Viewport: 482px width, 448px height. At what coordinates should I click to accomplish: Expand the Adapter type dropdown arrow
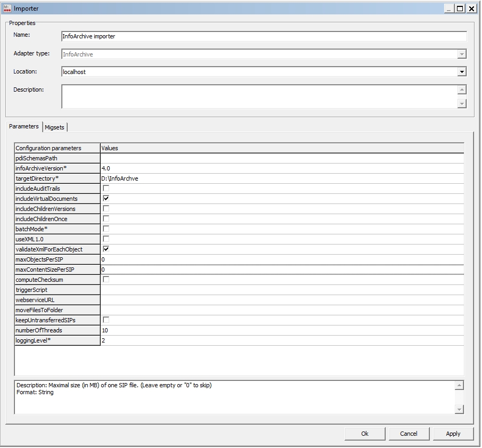pyautogui.click(x=462, y=54)
